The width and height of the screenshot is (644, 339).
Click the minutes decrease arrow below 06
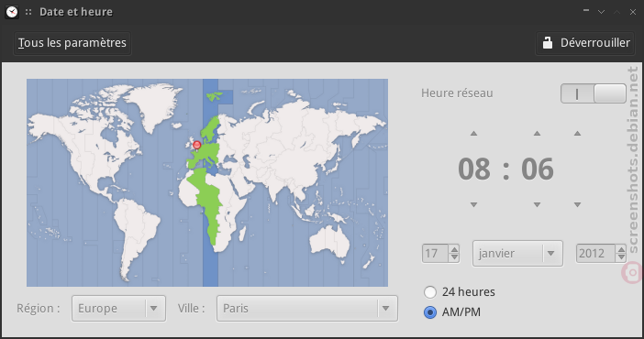pyautogui.click(x=537, y=204)
